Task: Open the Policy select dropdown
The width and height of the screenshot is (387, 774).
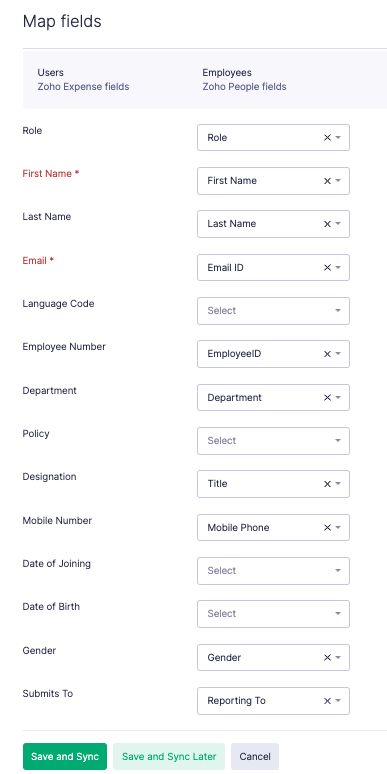Action: 273,441
